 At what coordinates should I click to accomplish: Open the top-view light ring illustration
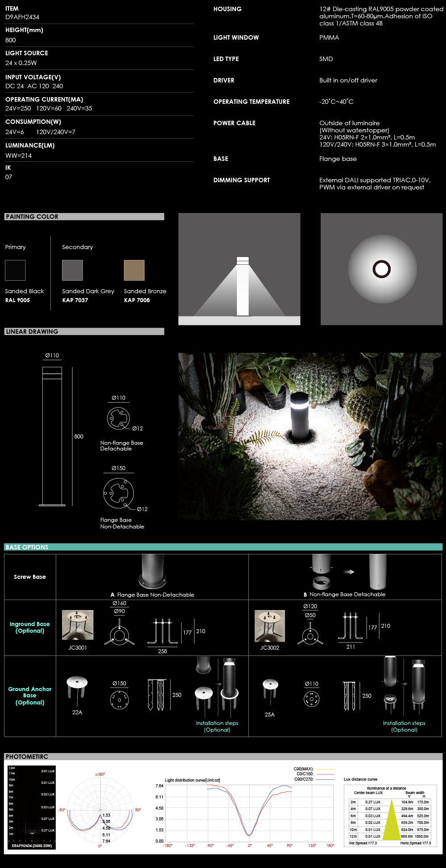[x=381, y=269]
